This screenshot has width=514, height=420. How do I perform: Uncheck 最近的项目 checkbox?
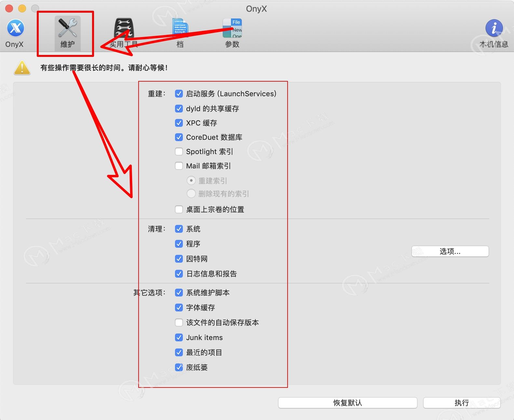coord(179,352)
